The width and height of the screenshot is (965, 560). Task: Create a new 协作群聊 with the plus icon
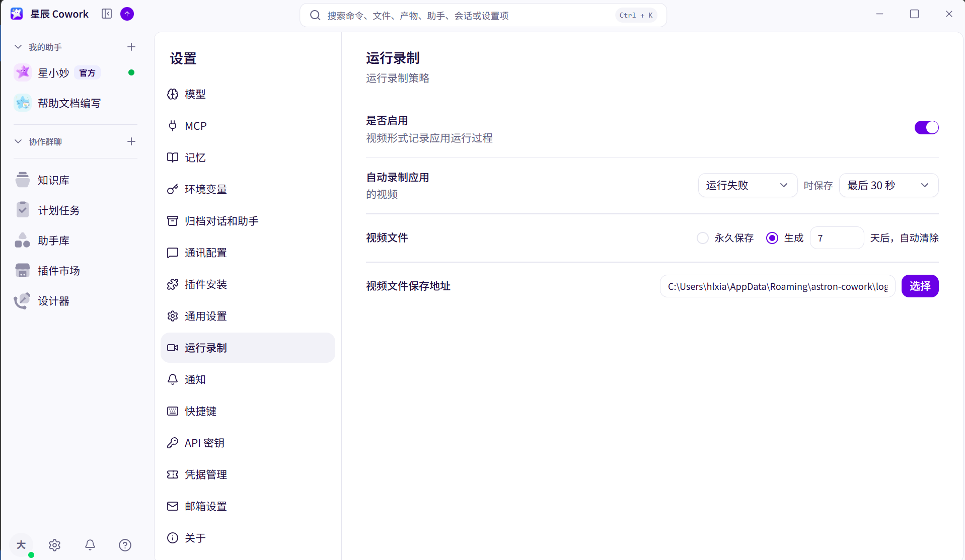pyautogui.click(x=131, y=141)
